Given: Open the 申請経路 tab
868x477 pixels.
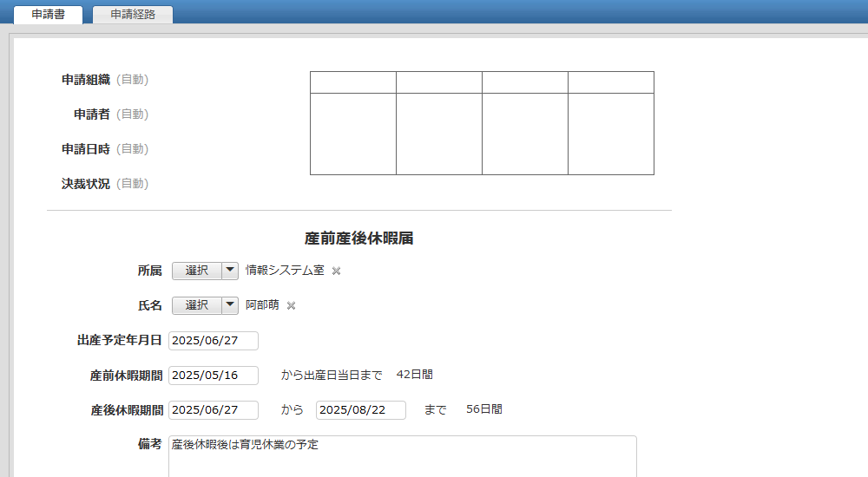Looking at the screenshot, I should click(x=133, y=15).
